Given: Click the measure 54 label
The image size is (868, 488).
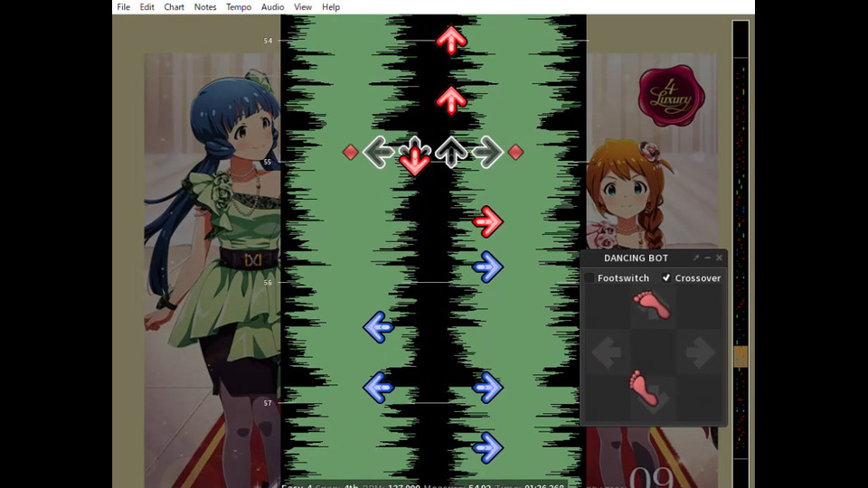Looking at the screenshot, I should coord(268,41).
